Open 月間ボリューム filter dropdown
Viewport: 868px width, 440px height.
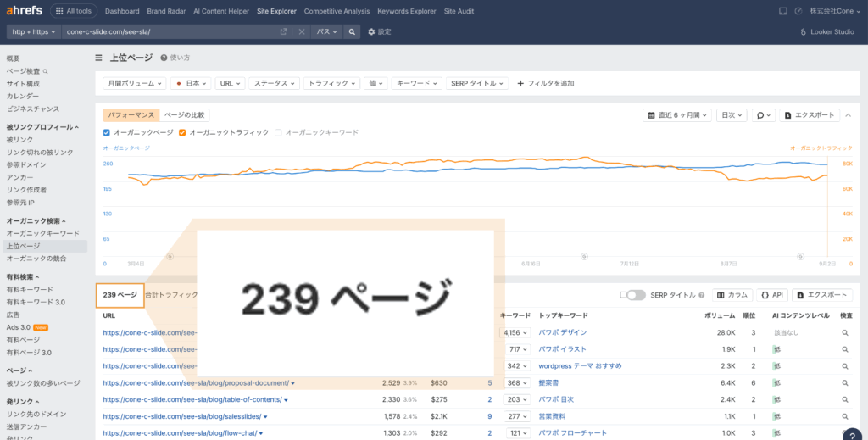click(x=135, y=84)
